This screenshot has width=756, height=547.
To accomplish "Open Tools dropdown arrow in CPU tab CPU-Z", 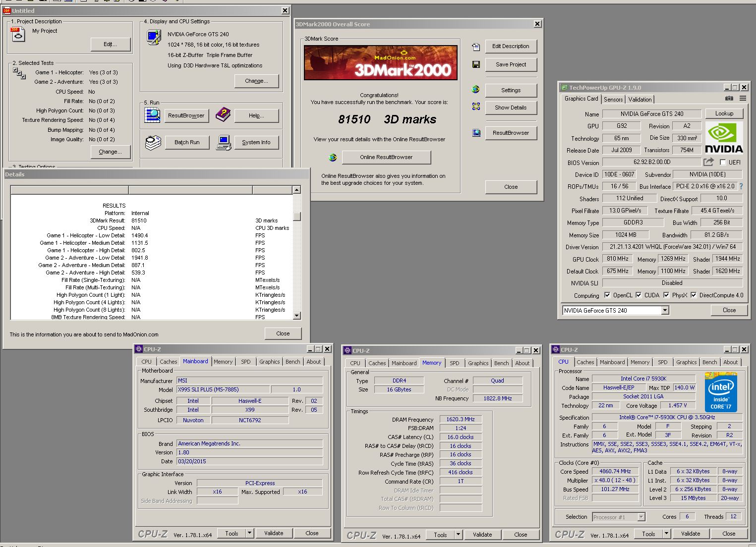I will click(x=666, y=534).
